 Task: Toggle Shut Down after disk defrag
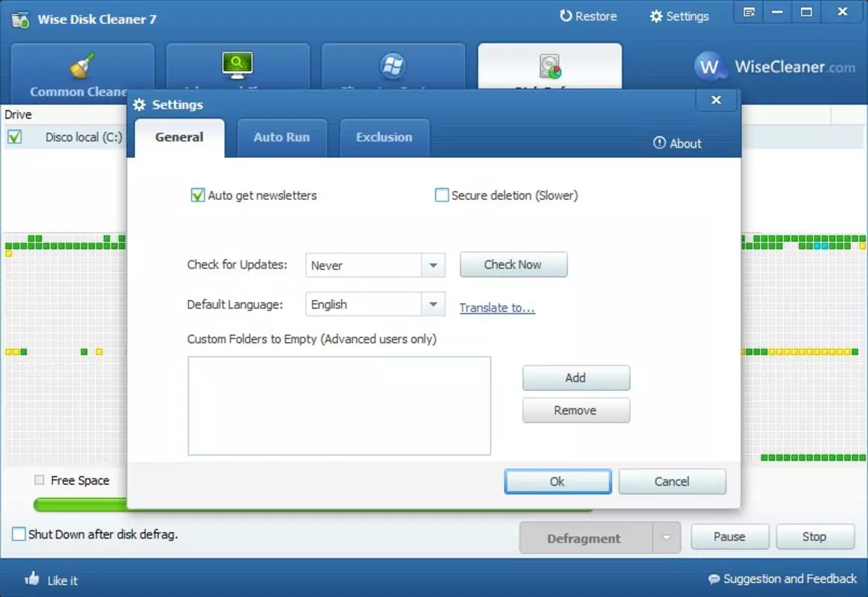click(19, 534)
